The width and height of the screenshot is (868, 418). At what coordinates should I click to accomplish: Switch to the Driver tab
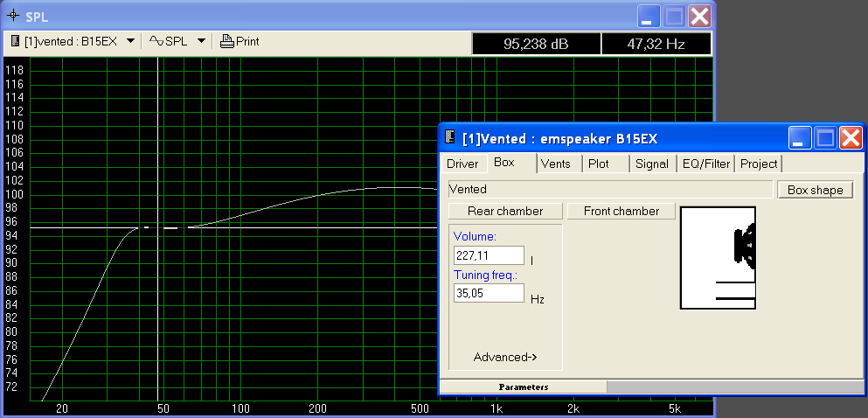pos(462,164)
